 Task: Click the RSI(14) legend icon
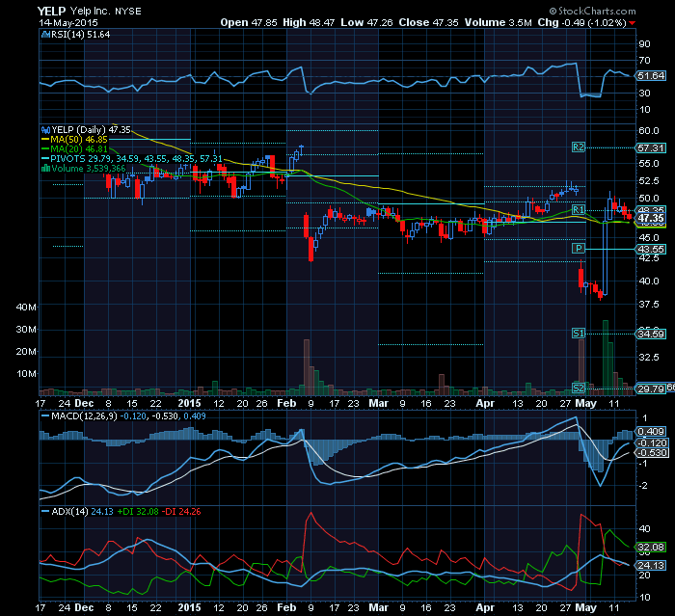tap(45, 35)
